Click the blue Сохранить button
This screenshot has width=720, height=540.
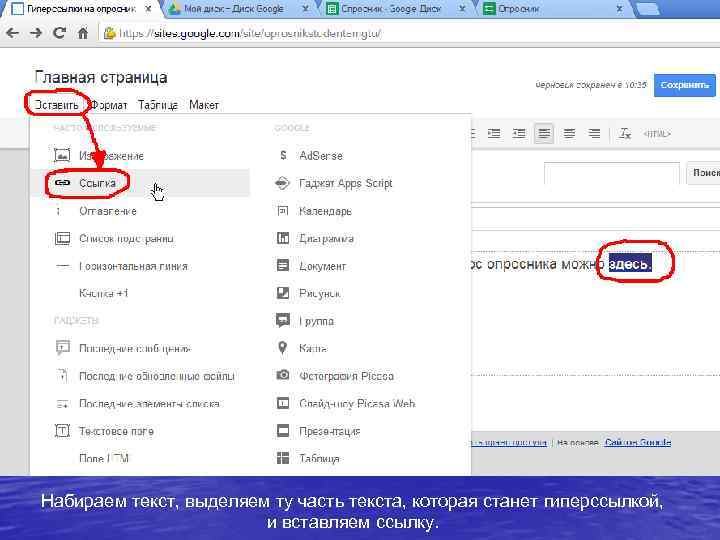tap(685, 85)
